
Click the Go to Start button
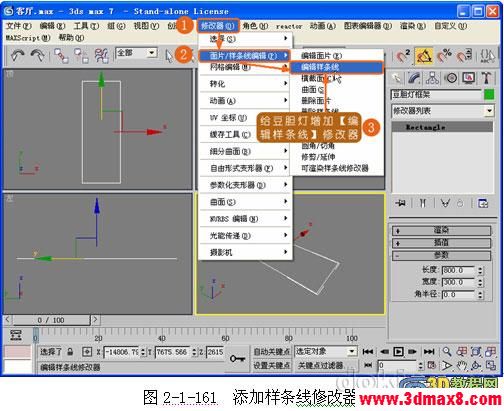(368, 352)
